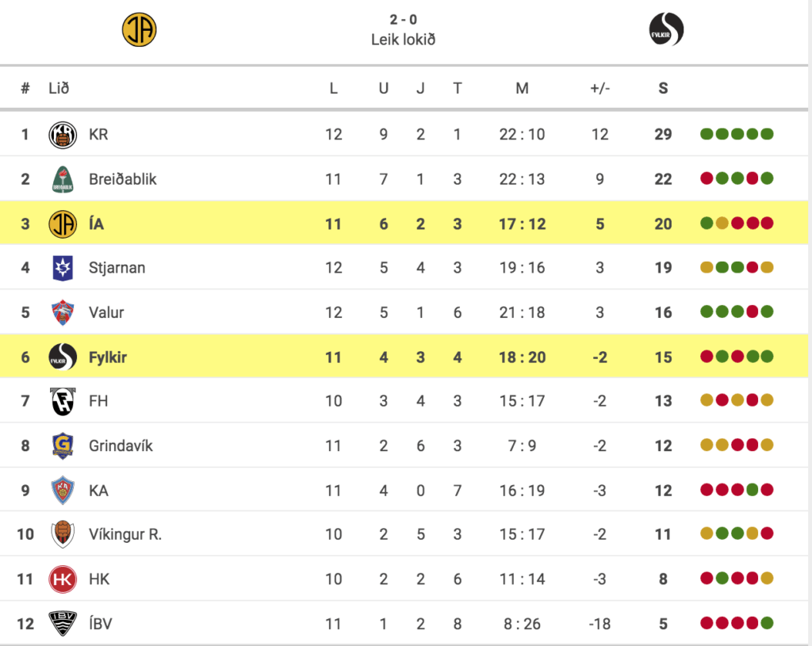Open the Breiðablik team name link
The height and width of the screenshot is (646, 812).
tap(123, 179)
